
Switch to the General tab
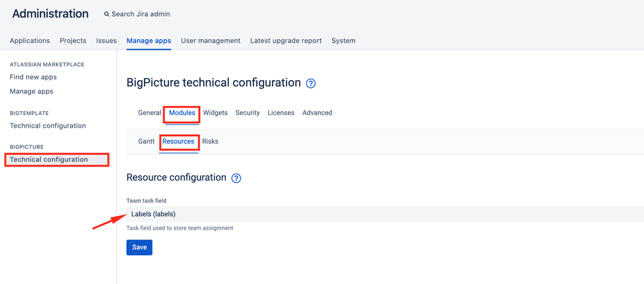[150, 112]
